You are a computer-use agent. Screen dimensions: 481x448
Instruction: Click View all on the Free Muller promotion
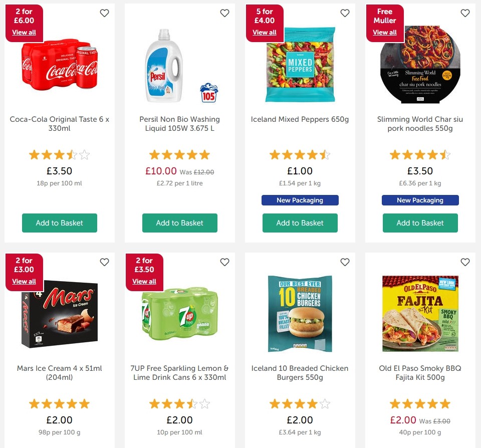click(x=385, y=32)
